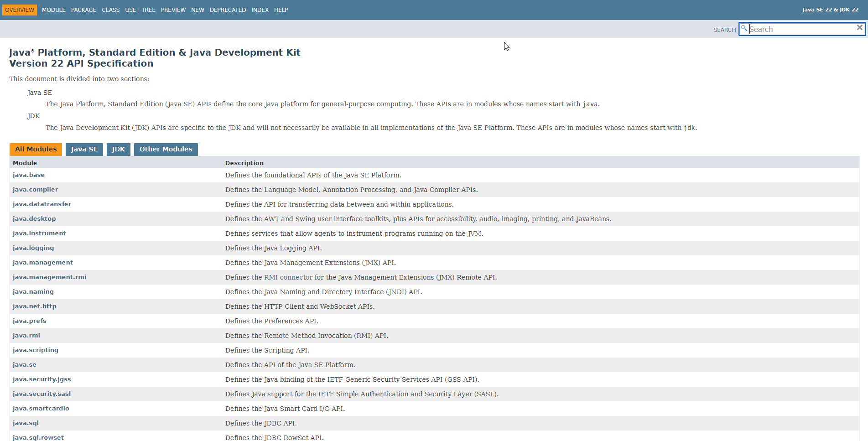Screen dimensions: 868x441
Task: Switch to the Other Modules tab
Action: coord(166,149)
